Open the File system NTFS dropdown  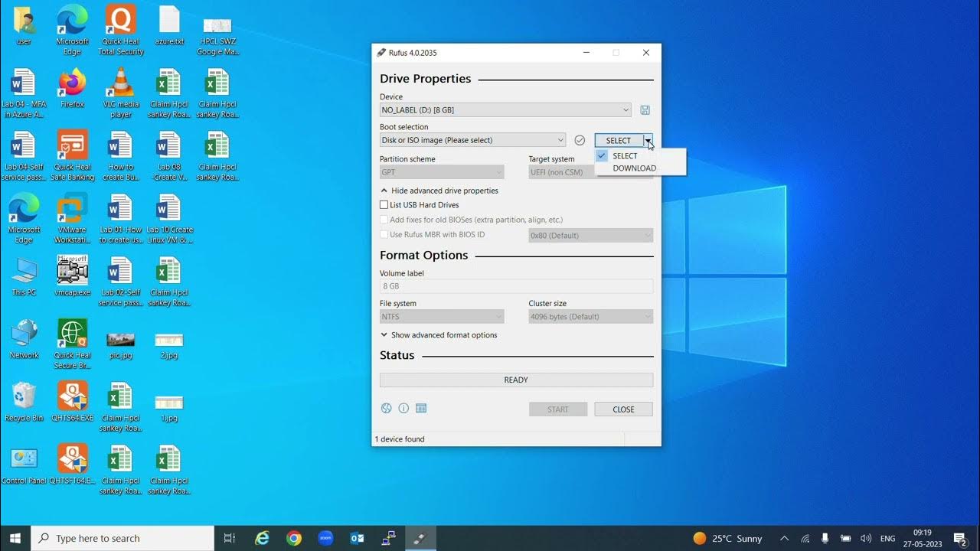(x=442, y=317)
